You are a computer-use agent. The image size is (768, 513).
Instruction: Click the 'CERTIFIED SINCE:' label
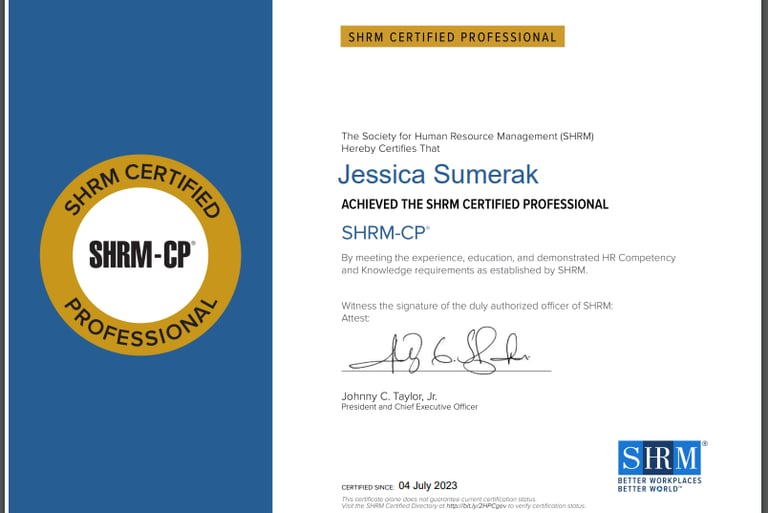[x=368, y=488]
